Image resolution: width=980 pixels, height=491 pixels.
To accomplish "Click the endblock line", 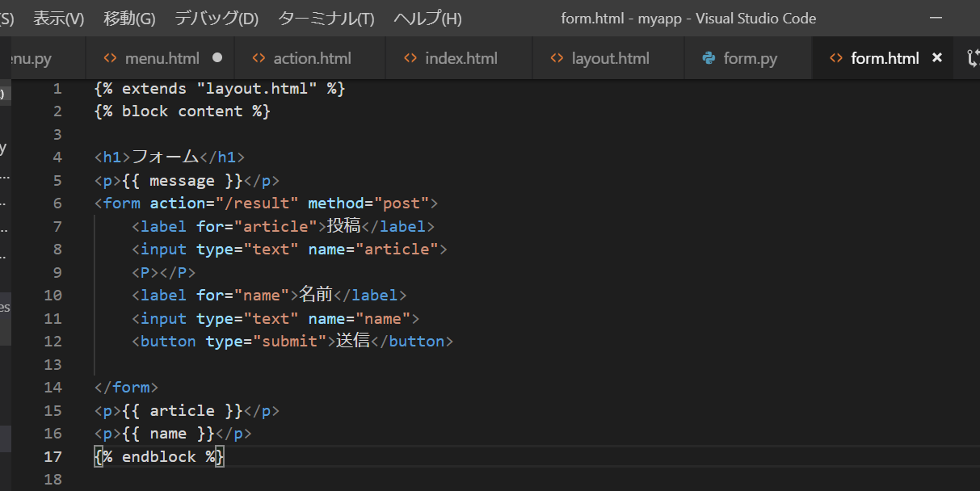I will 159,456.
